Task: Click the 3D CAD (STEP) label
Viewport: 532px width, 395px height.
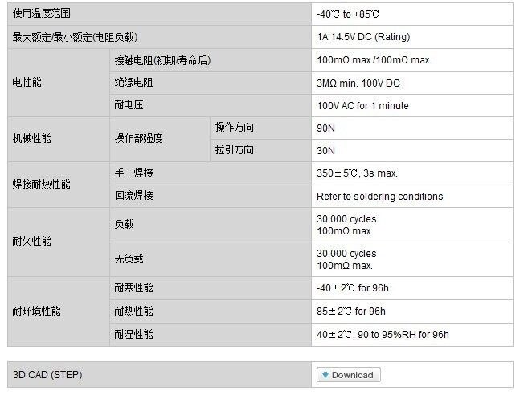Action: [x=47, y=375]
